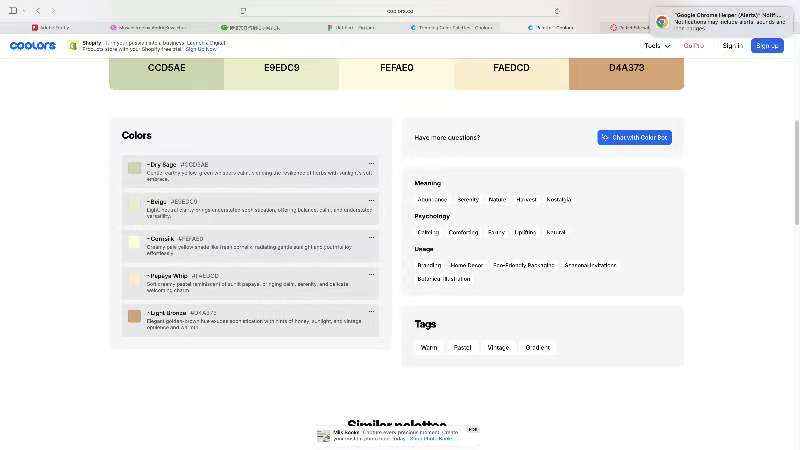The height and width of the screenshot is (450, 800).
Task: Click the D4A373 palette color swatch
Action: (x=626, y=68)
